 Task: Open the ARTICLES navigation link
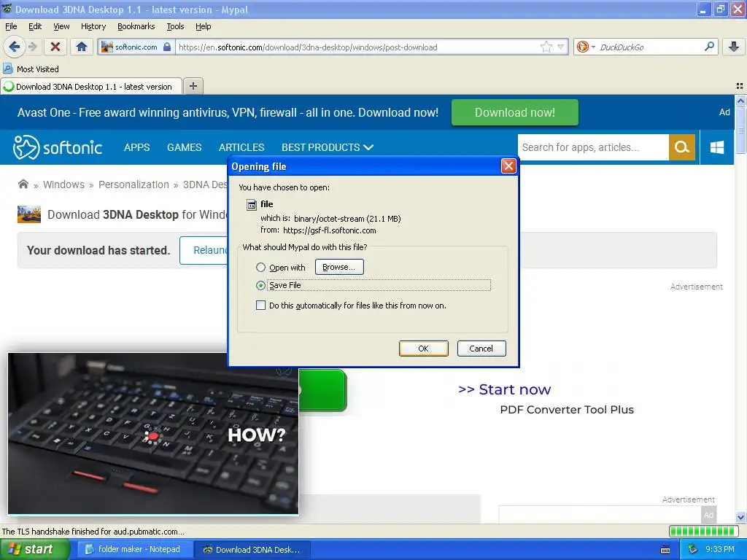pyautogui.click(x=241, y=147)
